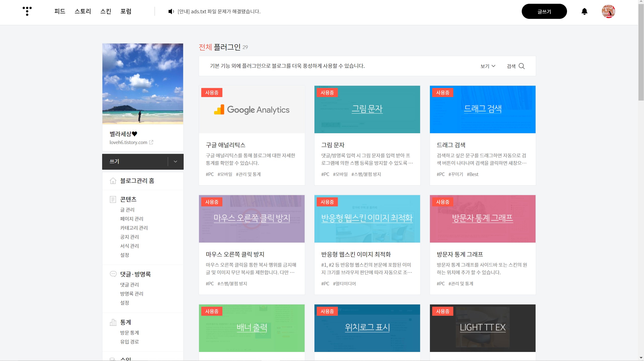
Task: Open the 피드 menu
Action: coord(60,11)
